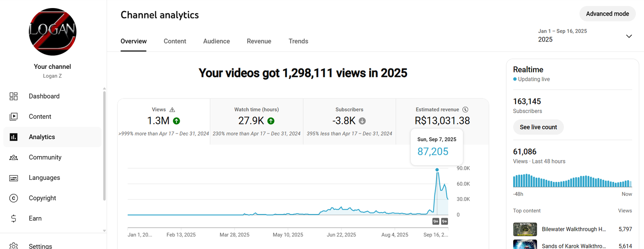644x249 pixels.
Task: Click the Channel analytics page title
Action: [160, 15]
